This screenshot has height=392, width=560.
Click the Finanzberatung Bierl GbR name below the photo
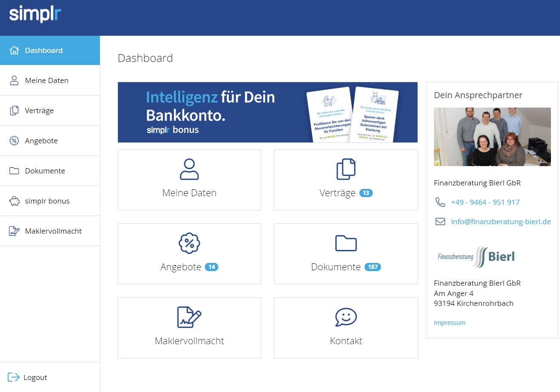click(x=477, y=183)
